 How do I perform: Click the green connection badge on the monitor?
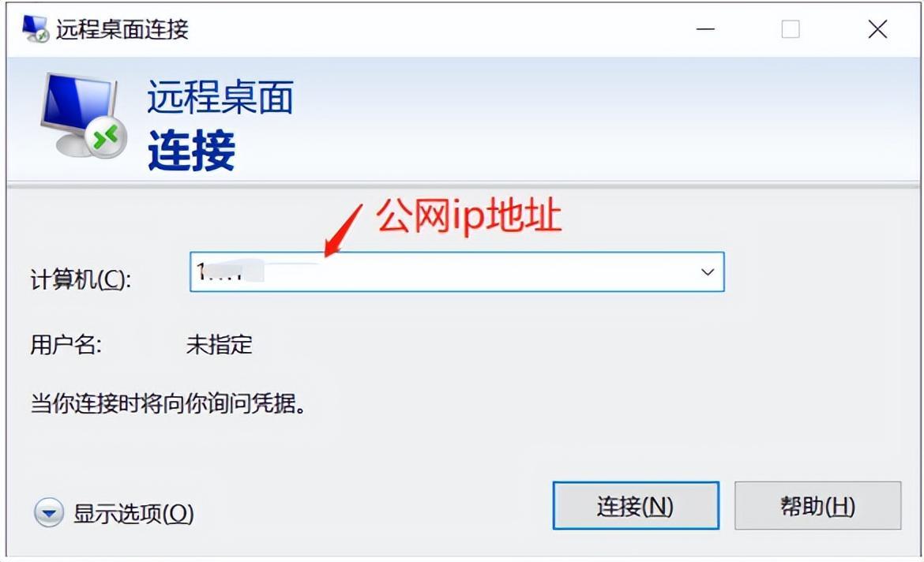[106, 138]
